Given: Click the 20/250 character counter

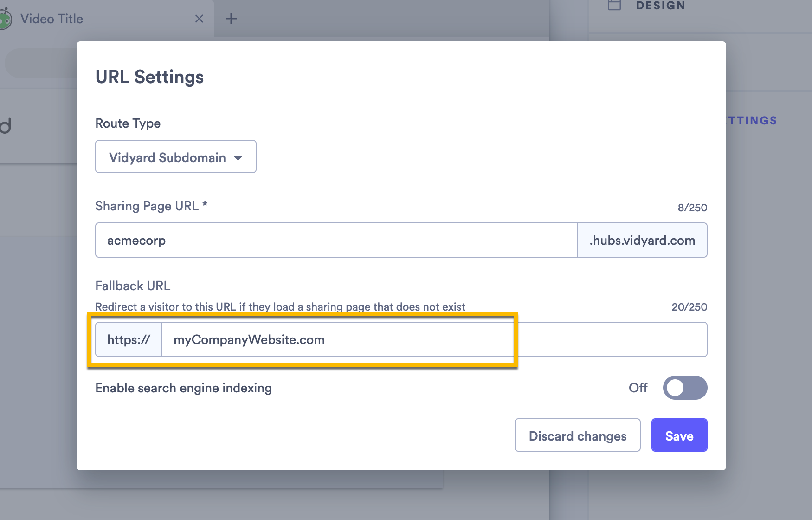Looking at the screenshot, I should click(x=690, y=307).
